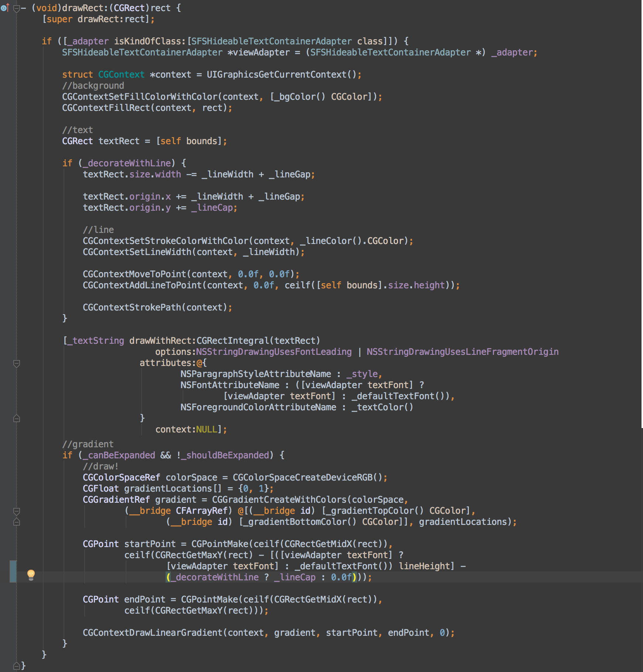Click NSStringDrawingUsesFontLeading option
Image resolution: width=643 pixels, height=672 pixels.
click(x=274, y=352)
